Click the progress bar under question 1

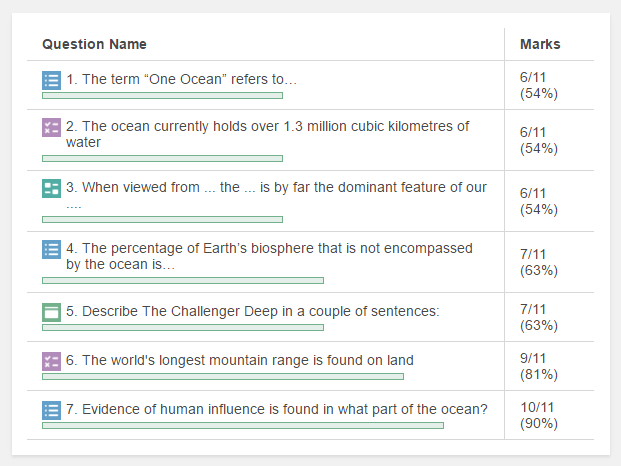[162, 96]
